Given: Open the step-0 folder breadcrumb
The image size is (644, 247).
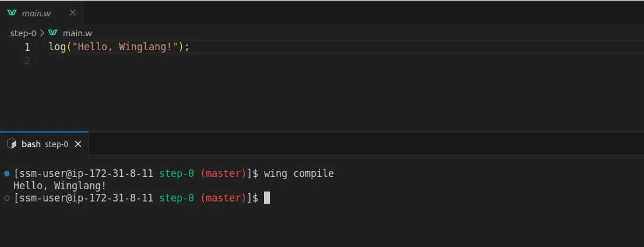Looking at the screenshot, I should pos(23,33).
